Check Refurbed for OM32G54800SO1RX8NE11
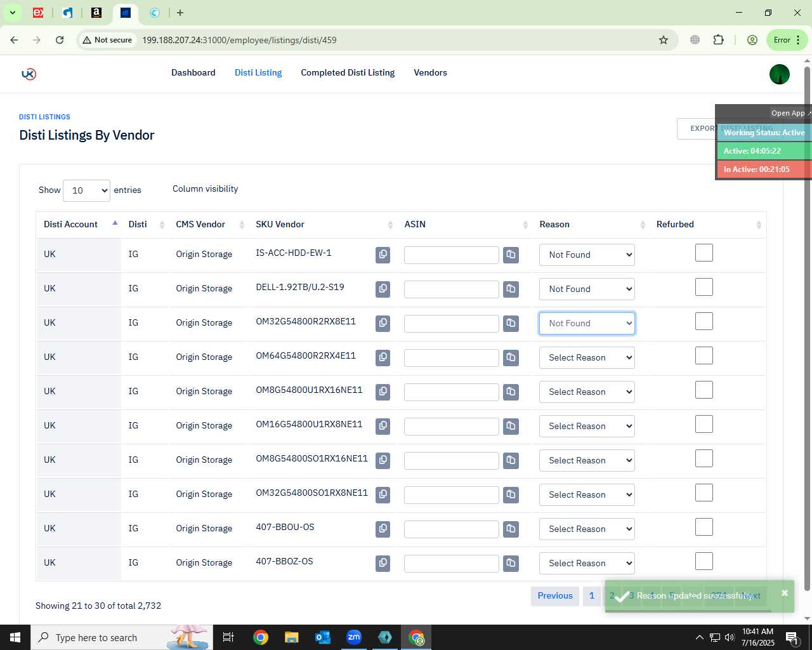 point(704,493)
